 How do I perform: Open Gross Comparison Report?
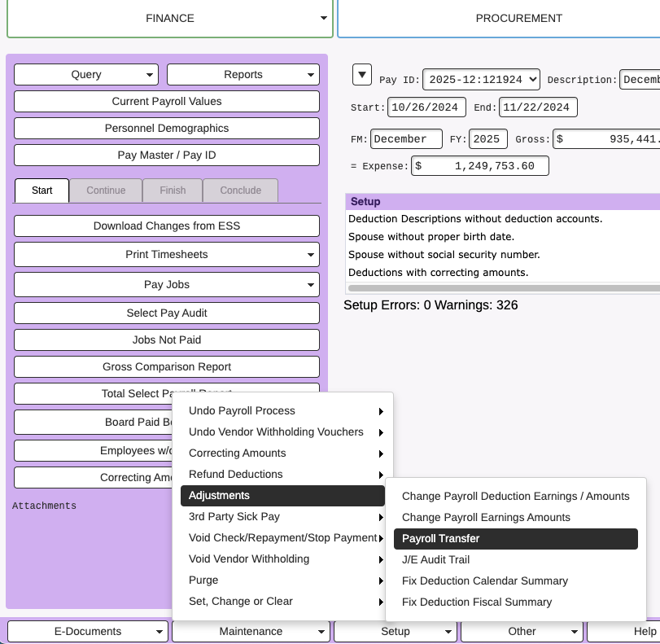pos(167,367)
